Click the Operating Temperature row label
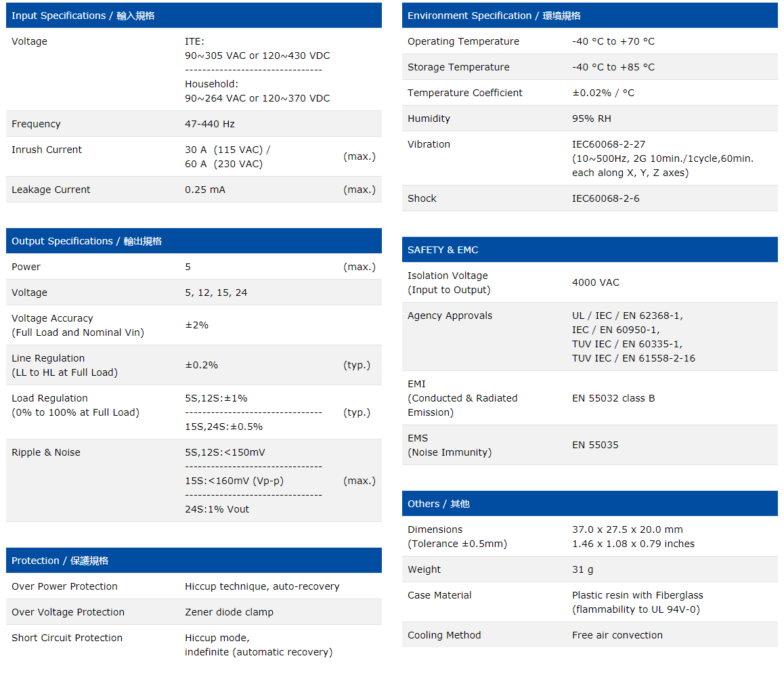This screenshot has width=784, height=673. [x=463, y=41]
